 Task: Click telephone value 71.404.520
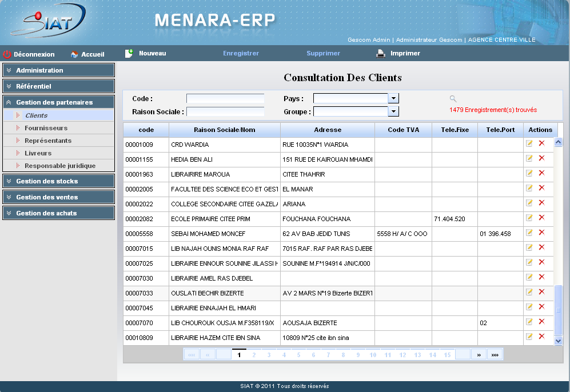click(x=449, y=219)
